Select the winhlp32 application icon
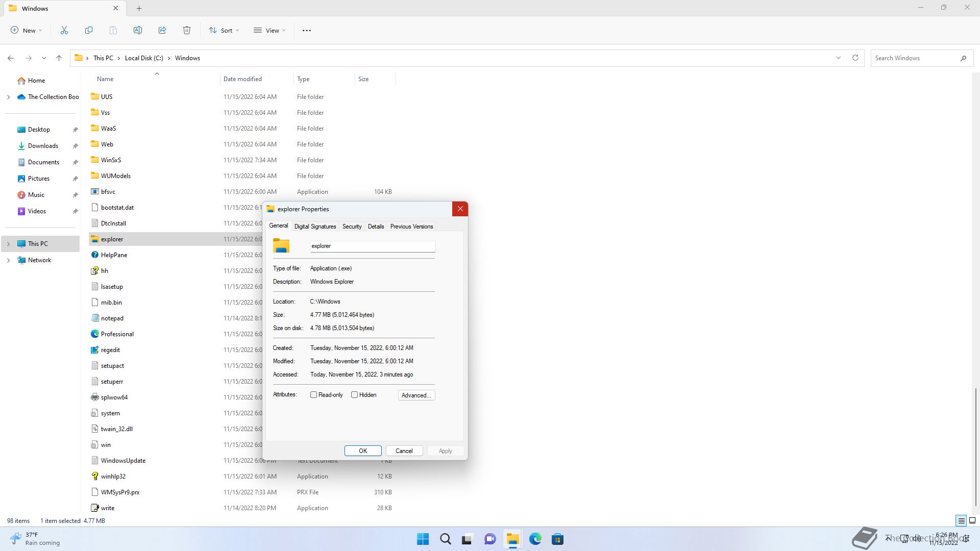Image resolution: width=980 pixels, height=551 pixels. click(x=94, y=477)
